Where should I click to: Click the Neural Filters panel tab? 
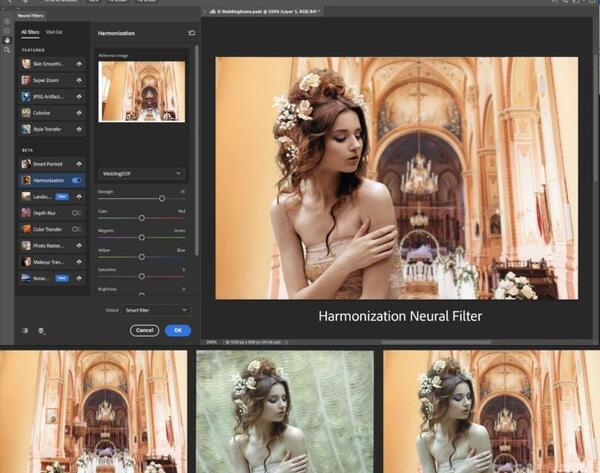[30, 16]
